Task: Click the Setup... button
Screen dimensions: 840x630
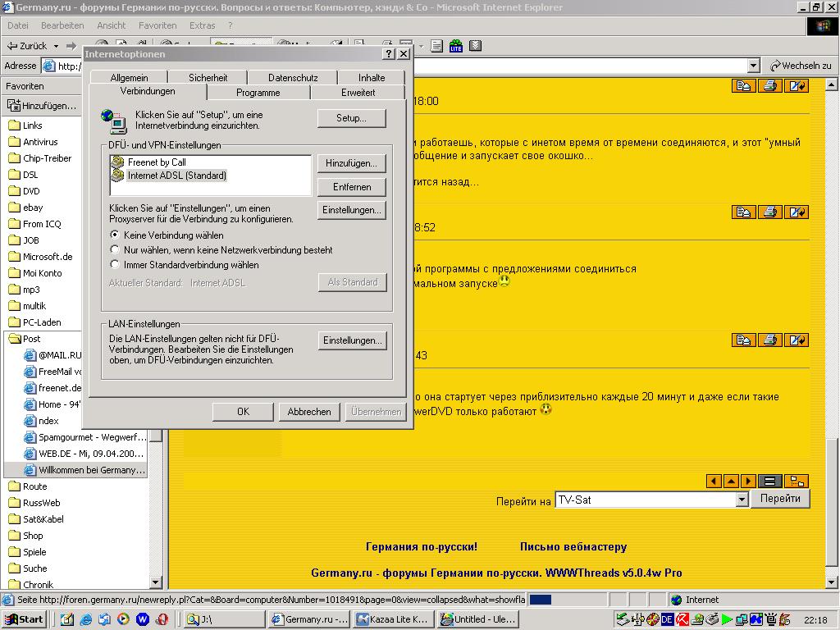Action: [x=351, y=118]
